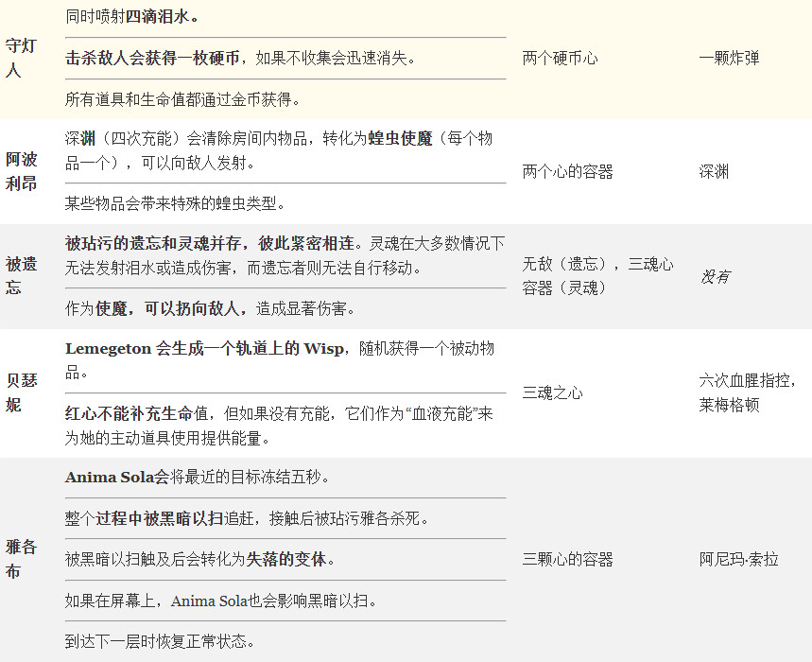The width and height of the screenshot is (812, 662).
Task: Select the 三颗心的容器 health cell
Action: (x=567, y=559)
